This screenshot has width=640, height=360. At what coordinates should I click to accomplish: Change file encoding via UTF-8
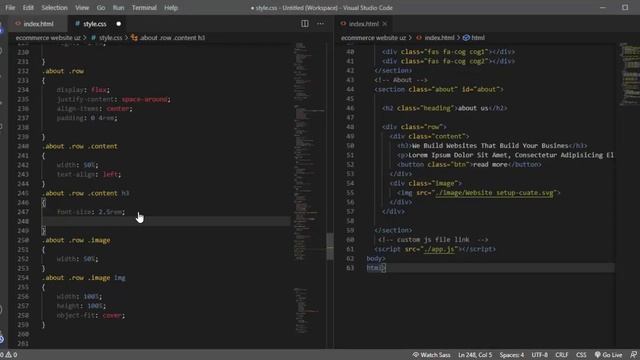540,355
